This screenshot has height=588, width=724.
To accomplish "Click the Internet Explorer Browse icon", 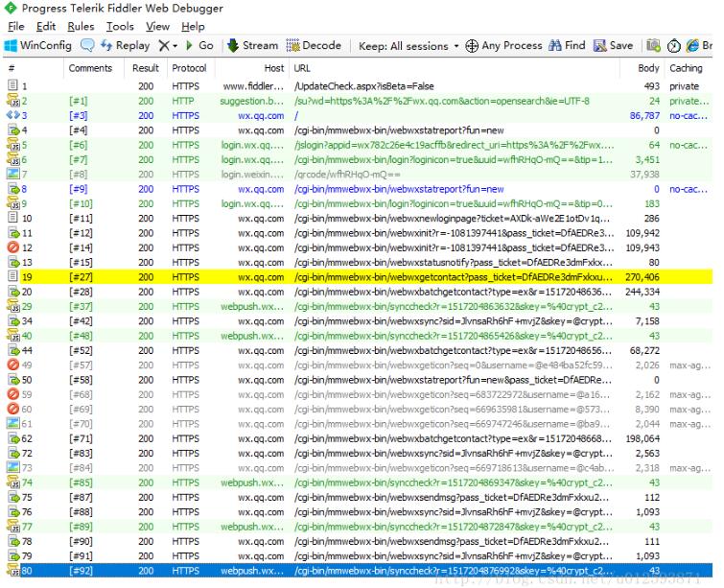I will tap(692, 45).
